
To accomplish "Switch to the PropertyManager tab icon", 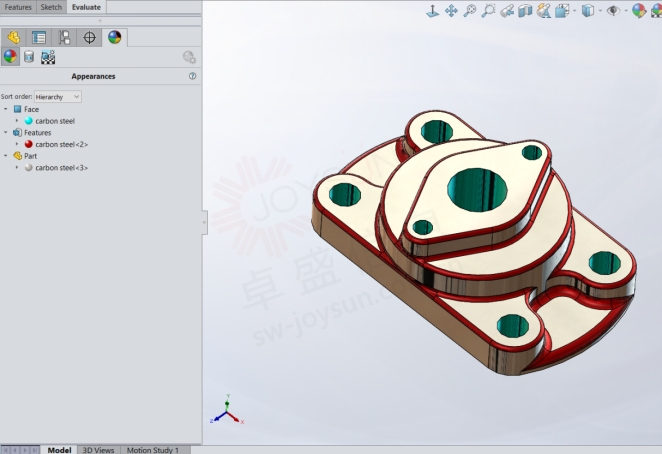I will (39, 37).
